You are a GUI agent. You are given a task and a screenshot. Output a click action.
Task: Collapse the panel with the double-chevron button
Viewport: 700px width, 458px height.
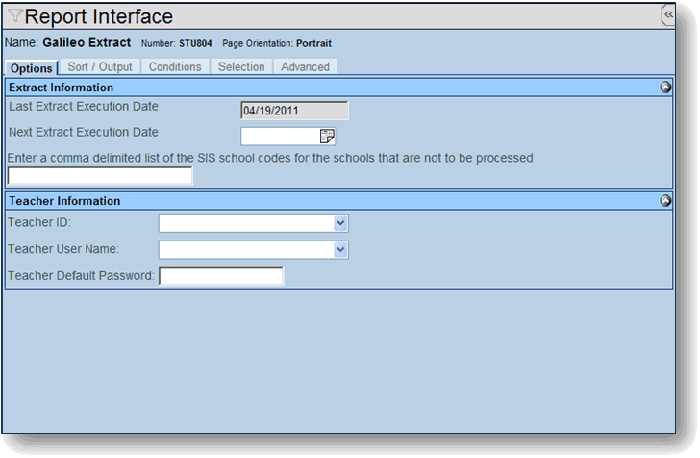pos(668,15)
